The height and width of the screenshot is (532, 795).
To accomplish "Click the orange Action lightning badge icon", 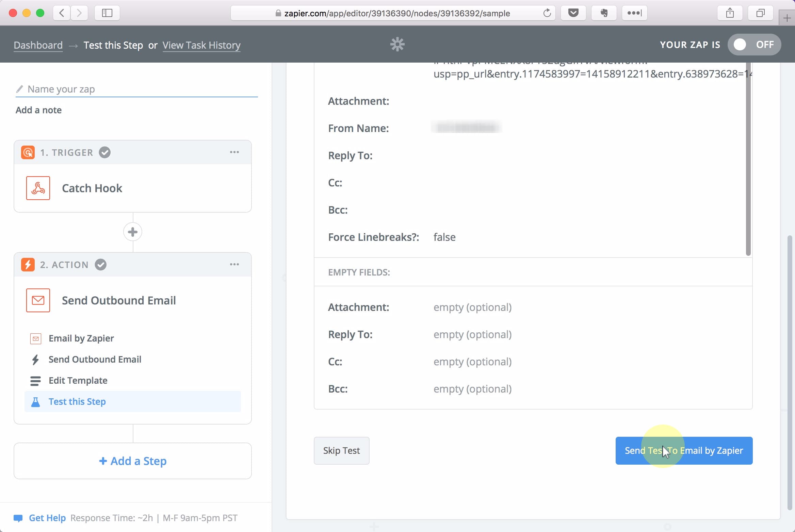I will tap(28, 265).
